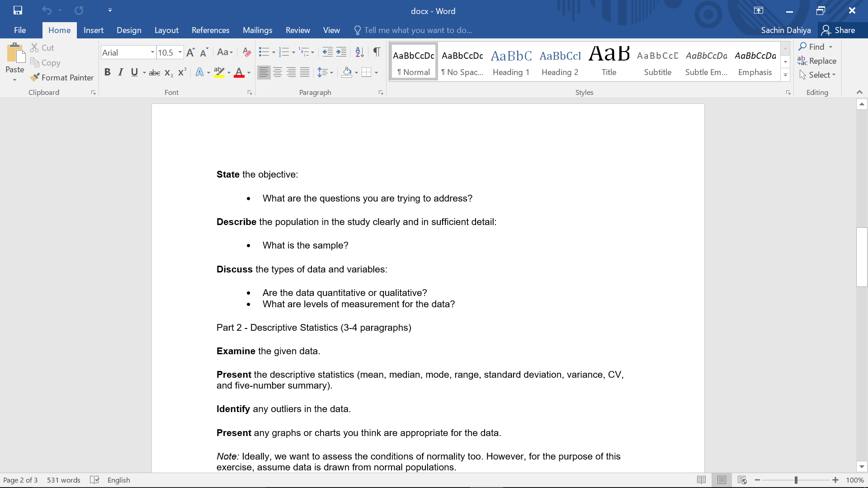Toggle Bold formatting
This screenshot has height=488, width=868.
click(107, 72)
